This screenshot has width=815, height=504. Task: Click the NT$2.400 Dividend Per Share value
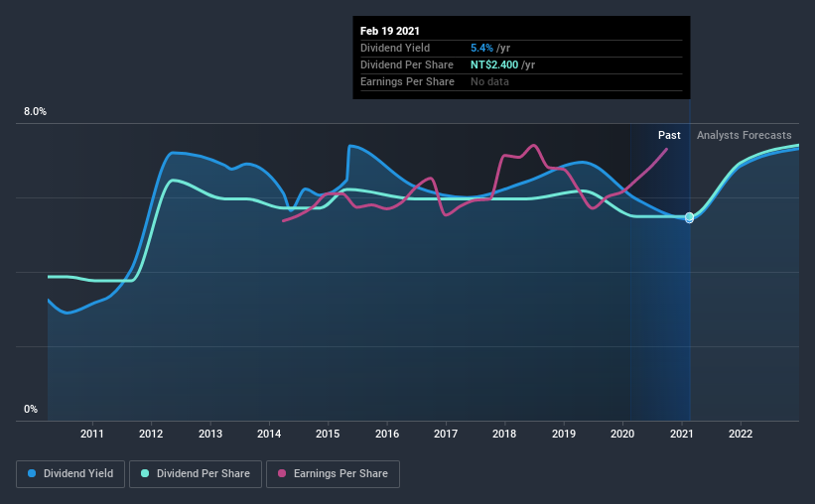click(x=494, y=64)
